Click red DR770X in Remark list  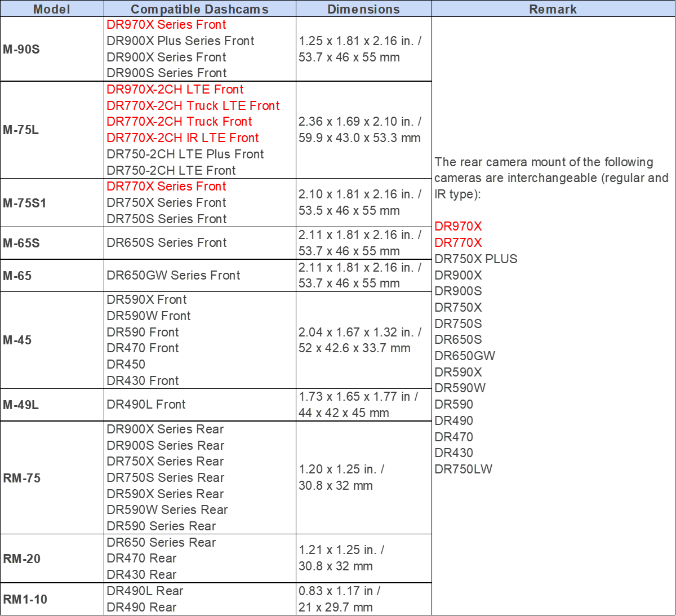pyautogui.click(x=458, y=243)
